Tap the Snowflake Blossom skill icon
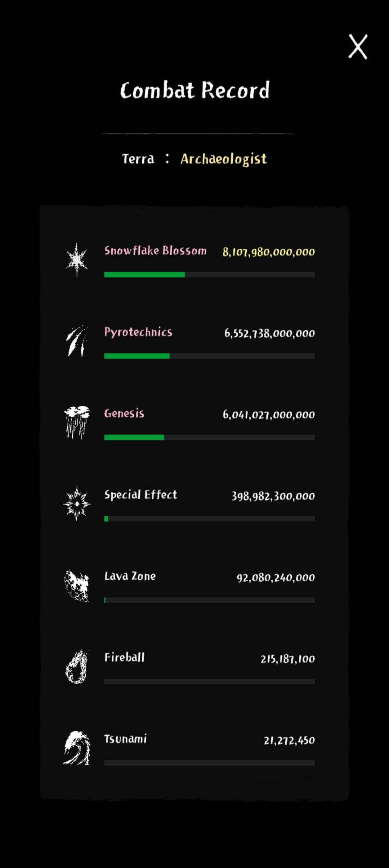389x868 pixels. (x=77, y=260)
